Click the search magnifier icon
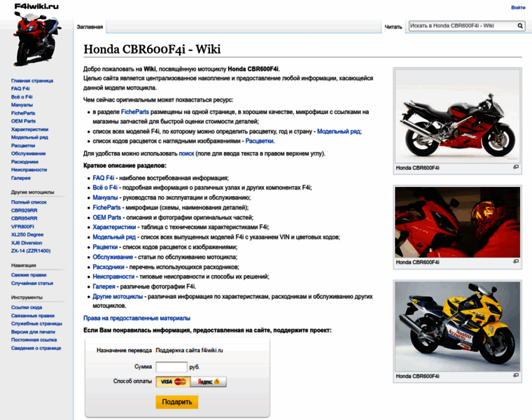Screen dimensions: 532x420 click(520, 26)
